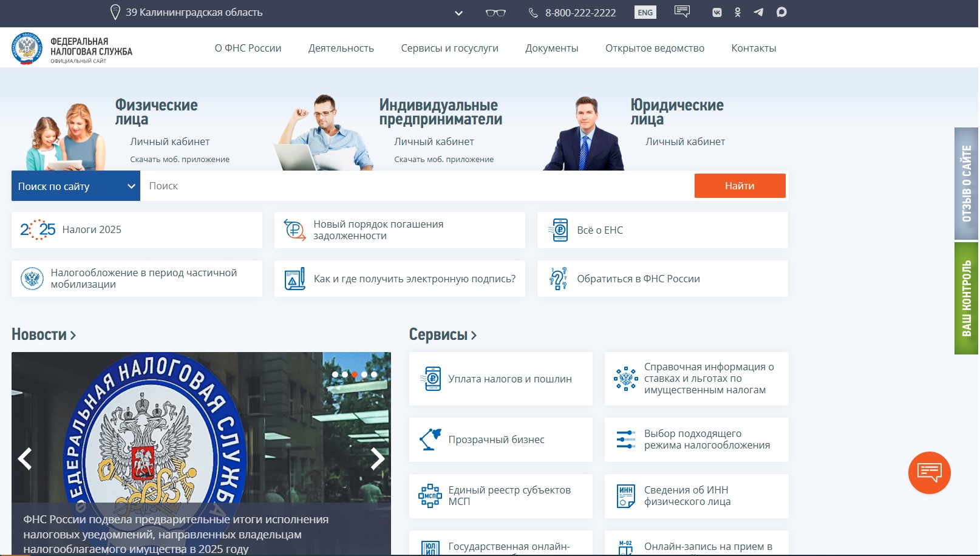The image size is (980, 556).
Task: Select the last news carousel dot
Action: 374,375
